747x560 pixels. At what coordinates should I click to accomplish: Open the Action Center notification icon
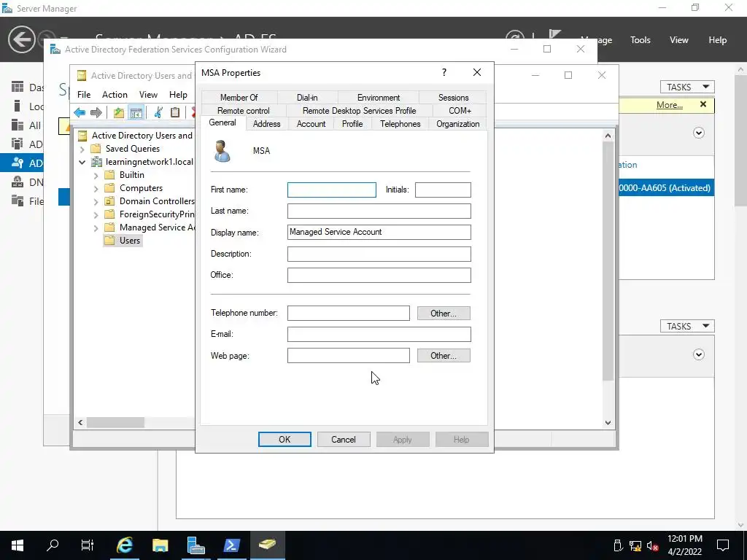point(723,545)
